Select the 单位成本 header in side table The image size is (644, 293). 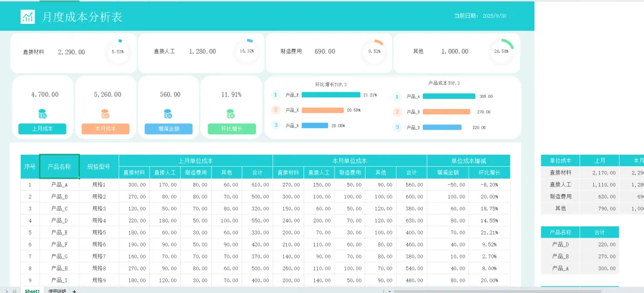point(561,161)
